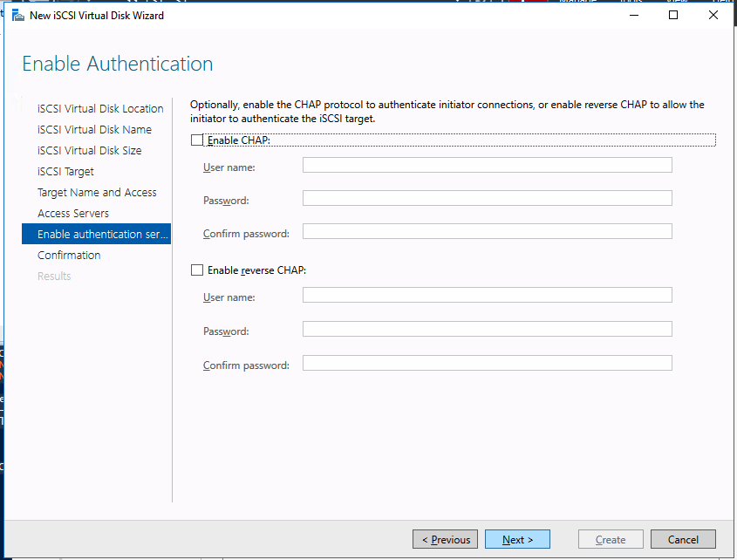
Task: Maximize the wizard window
Action: (x=673, y=15)
